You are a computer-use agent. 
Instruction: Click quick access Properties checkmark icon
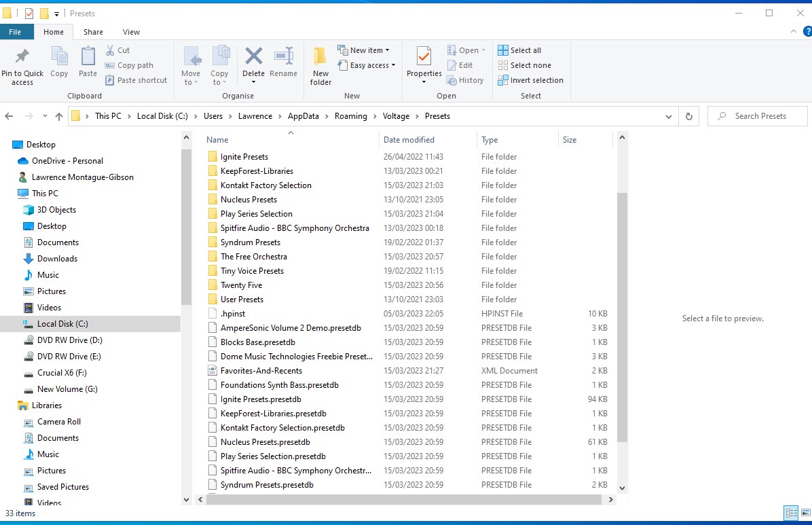pyautogui.click(x=29, y=14)
